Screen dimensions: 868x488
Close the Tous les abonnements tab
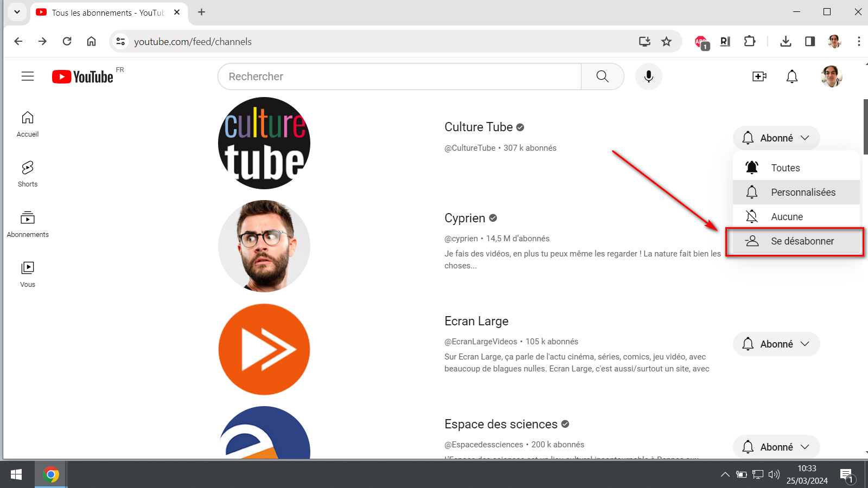(x=177, y=12)
